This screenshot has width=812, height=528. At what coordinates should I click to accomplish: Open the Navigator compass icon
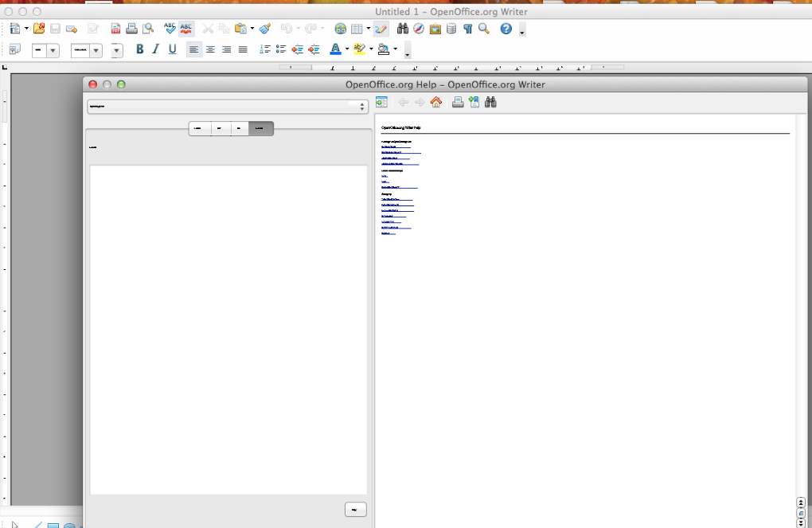(419, 29)
